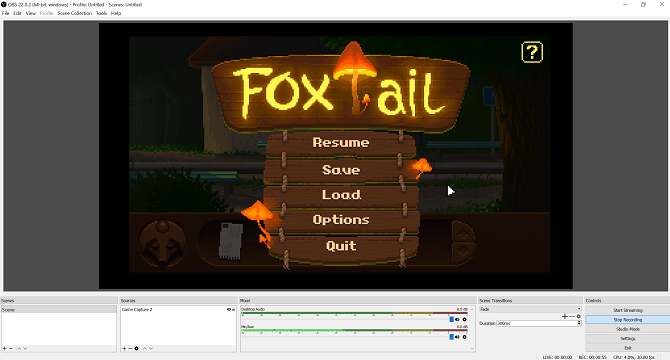Open Desktop Audio settings gear

(x=464, y=319)
